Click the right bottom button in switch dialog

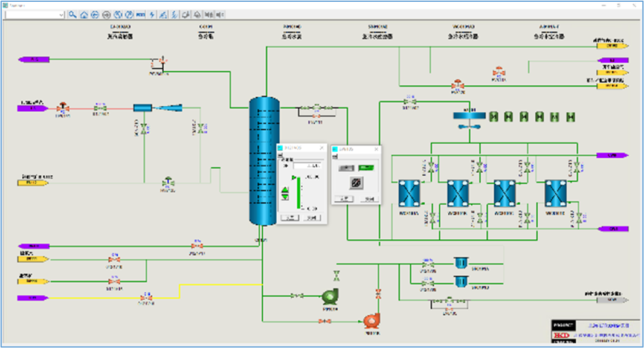pos(370,199)
